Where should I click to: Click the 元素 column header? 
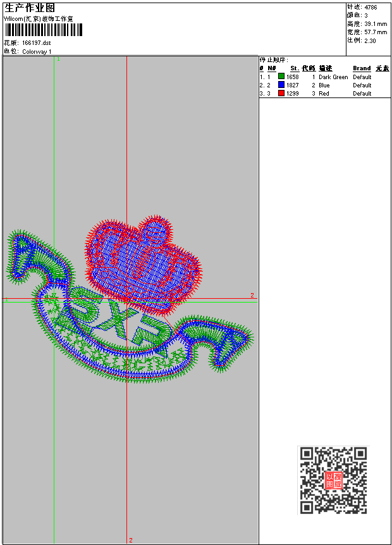tap(383, 68)
